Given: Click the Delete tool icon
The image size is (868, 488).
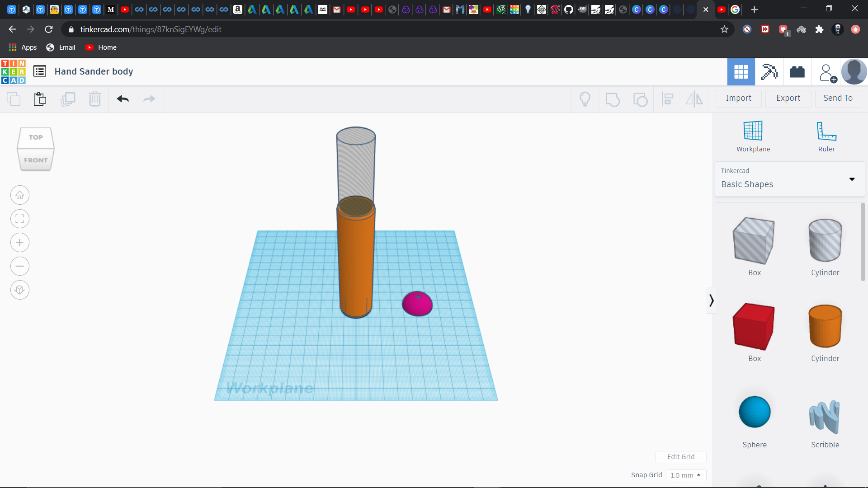Looking at the screenshot, I should click(95, 99).
